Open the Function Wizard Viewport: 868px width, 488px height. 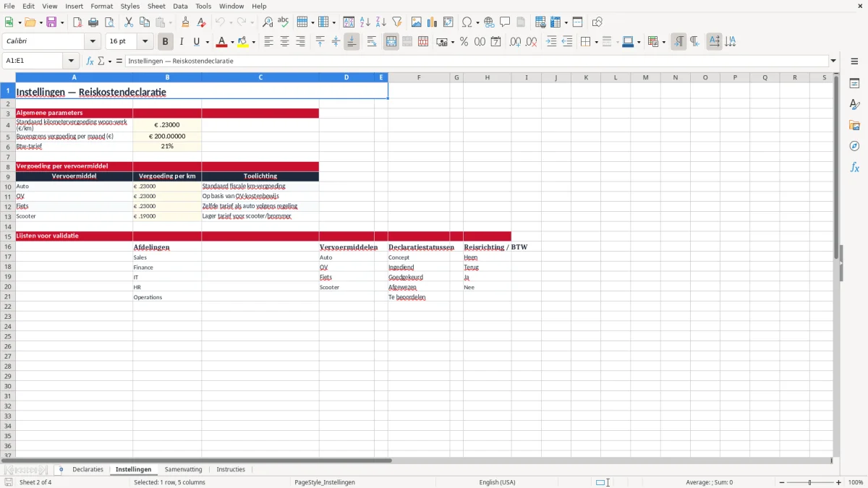click(90, 61)
